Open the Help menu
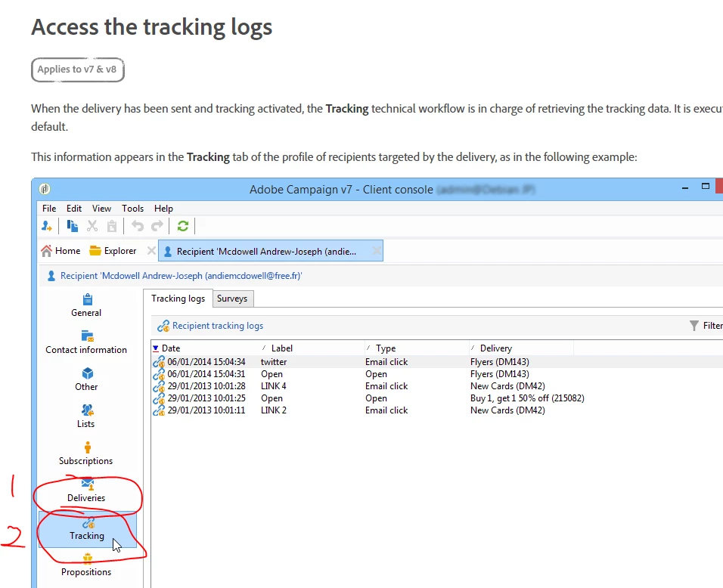The width and height of the screenshot is (723, 588). 163,209
